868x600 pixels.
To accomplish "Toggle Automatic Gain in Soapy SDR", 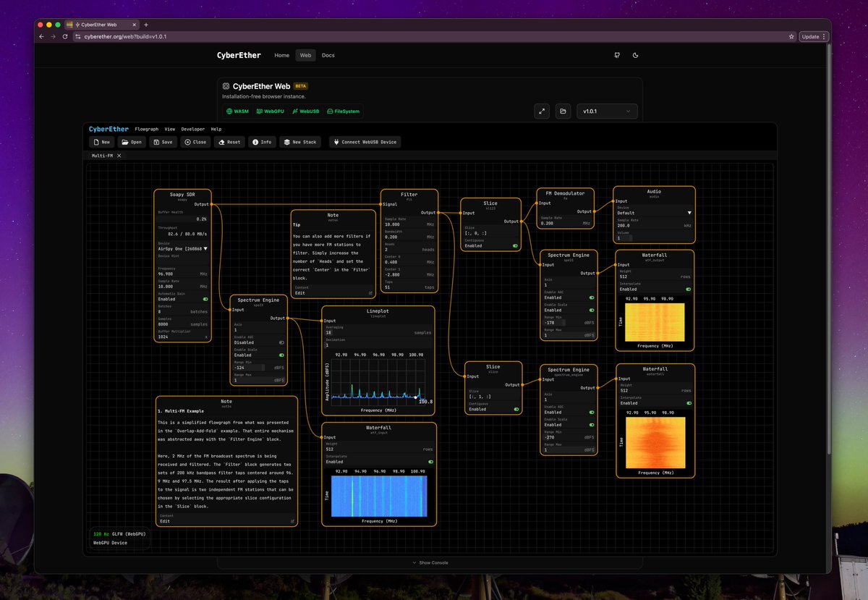I will click(205, 298).
